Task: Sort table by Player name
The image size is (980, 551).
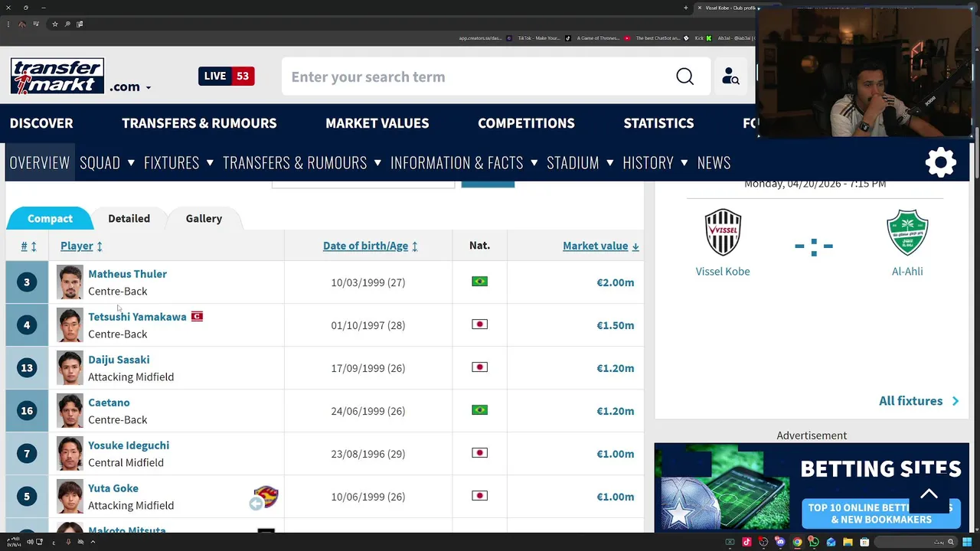Action: point(81,246)
